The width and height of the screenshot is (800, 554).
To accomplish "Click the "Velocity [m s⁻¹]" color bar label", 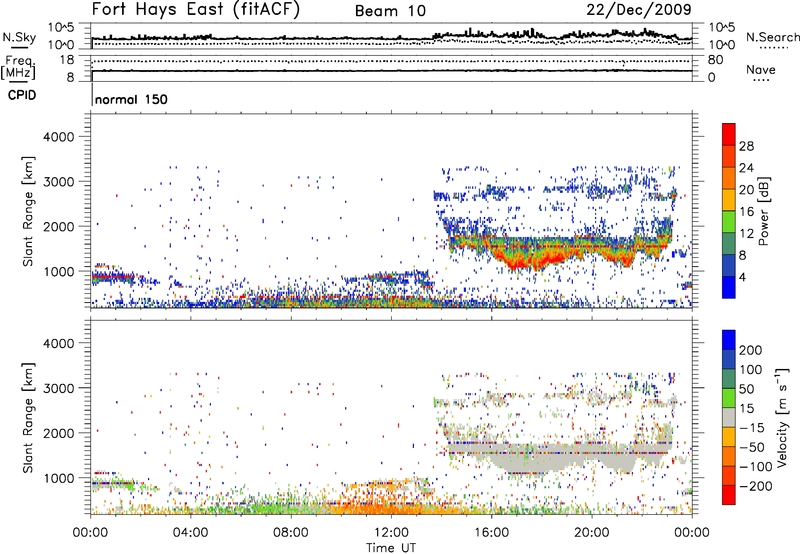I will coord(782,417).
